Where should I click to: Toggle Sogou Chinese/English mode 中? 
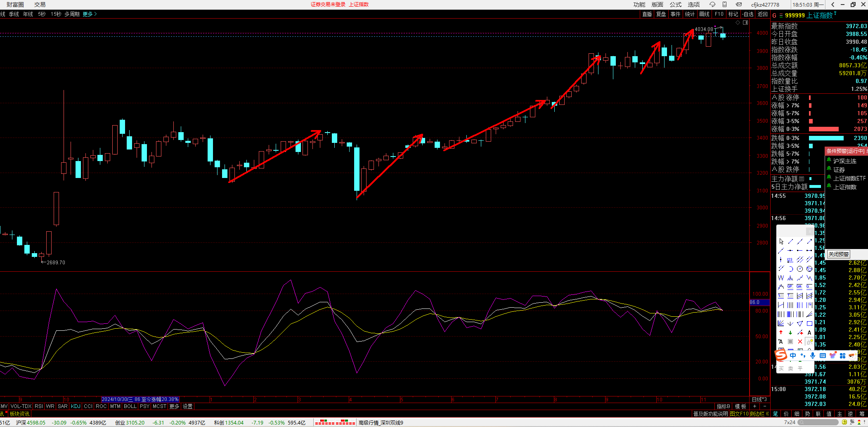tap(793, 356)
